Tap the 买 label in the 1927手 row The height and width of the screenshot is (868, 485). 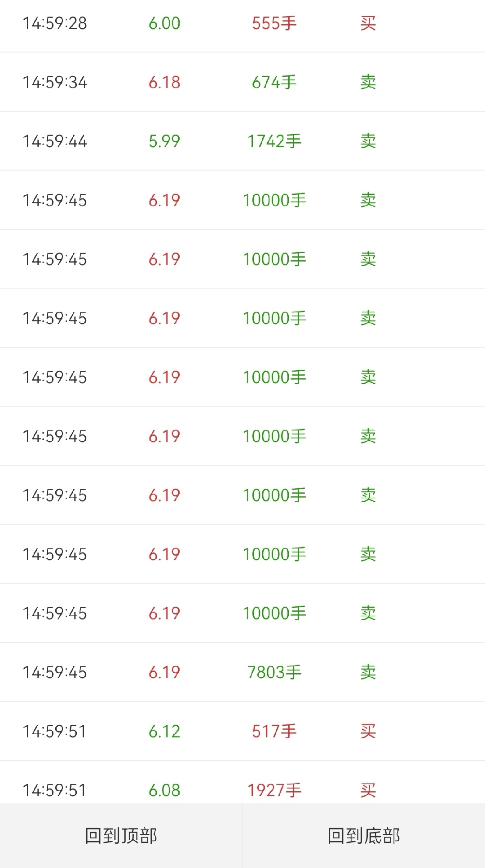pyautogui.click(x=368, y=790)
